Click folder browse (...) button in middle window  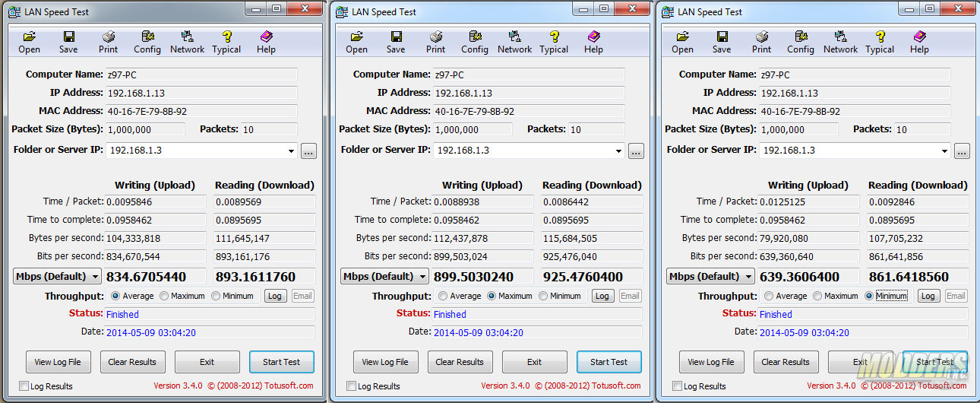636,151
